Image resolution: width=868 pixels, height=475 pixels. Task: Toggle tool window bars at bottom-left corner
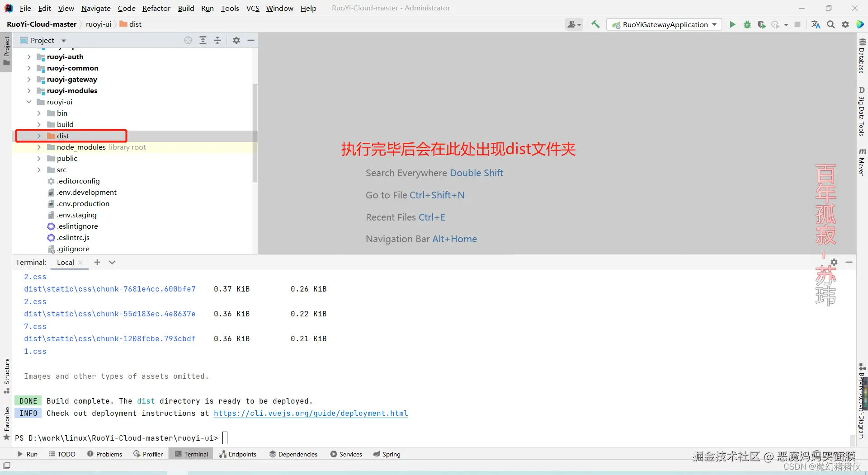7,466
